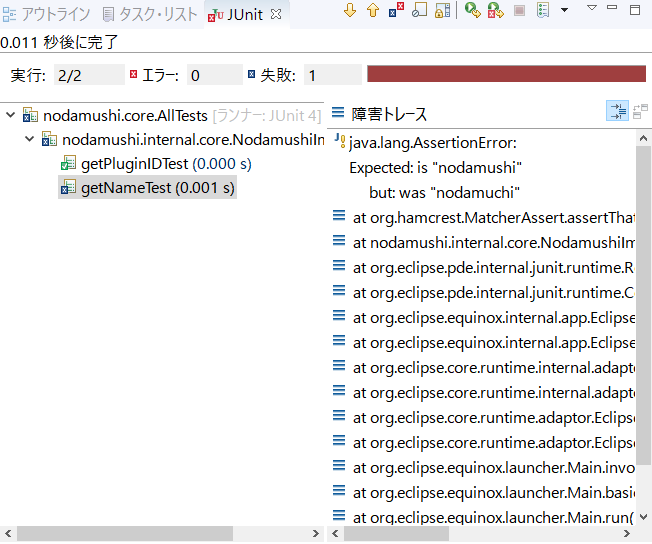Click 障害トレース header icon
The image size is (652, 544).
coord(338,112)
